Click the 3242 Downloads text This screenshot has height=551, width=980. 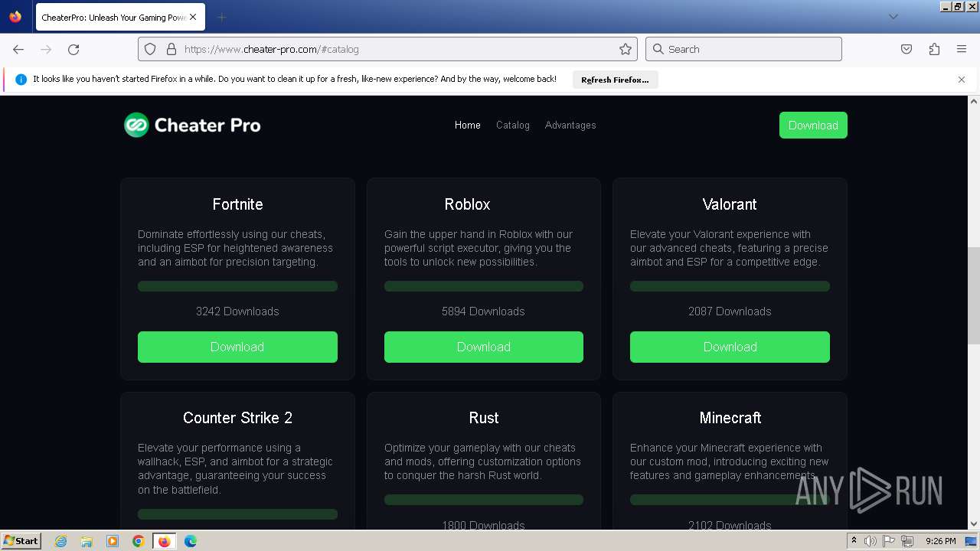coord(237,311)
